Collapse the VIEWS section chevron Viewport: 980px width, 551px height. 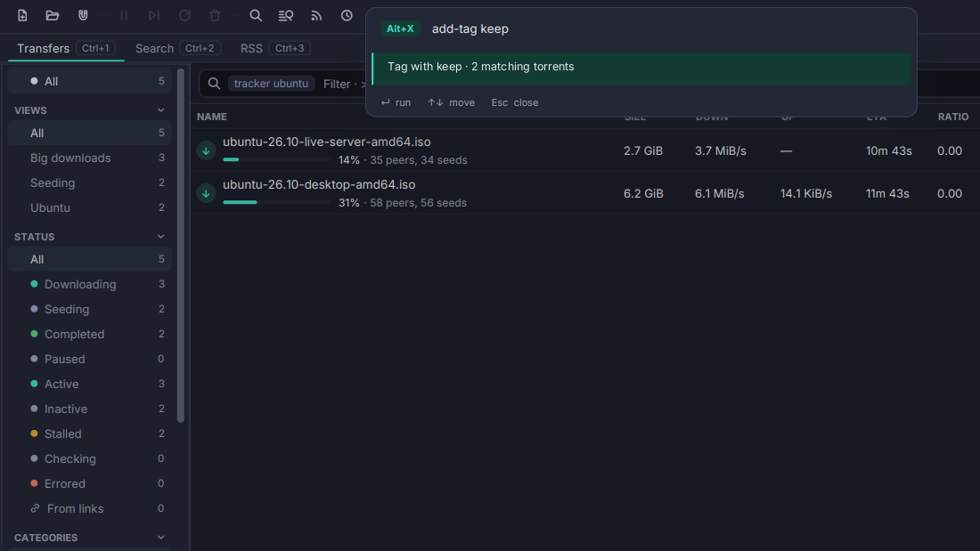(x=160, y=110)
